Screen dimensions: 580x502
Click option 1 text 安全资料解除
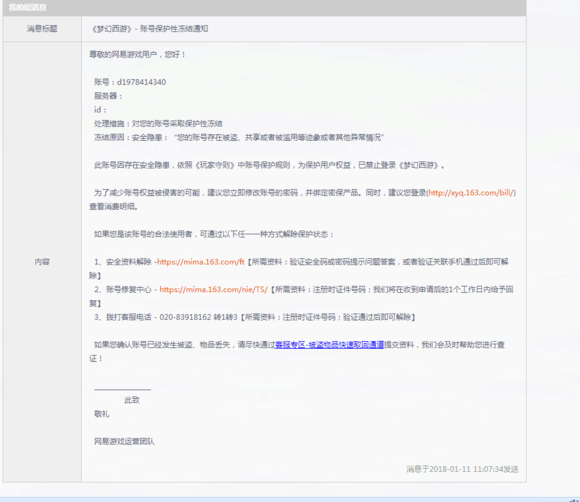click(129, 262)
